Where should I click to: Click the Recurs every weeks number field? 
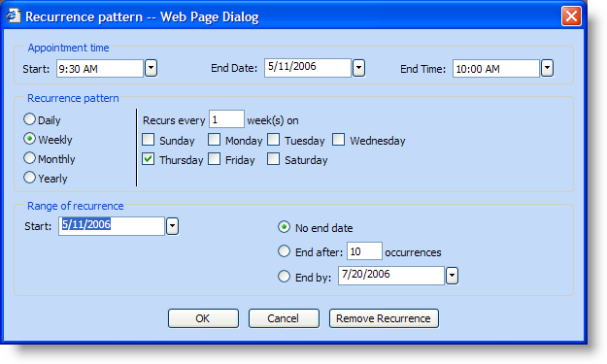click(x=226, y=119)
